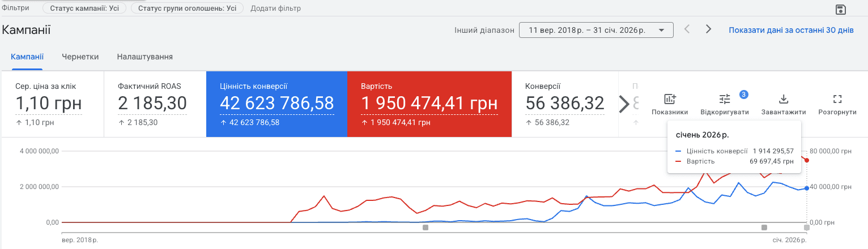
Task: Click tooltip value 1 914 295,57
Action: pos(773,151)
